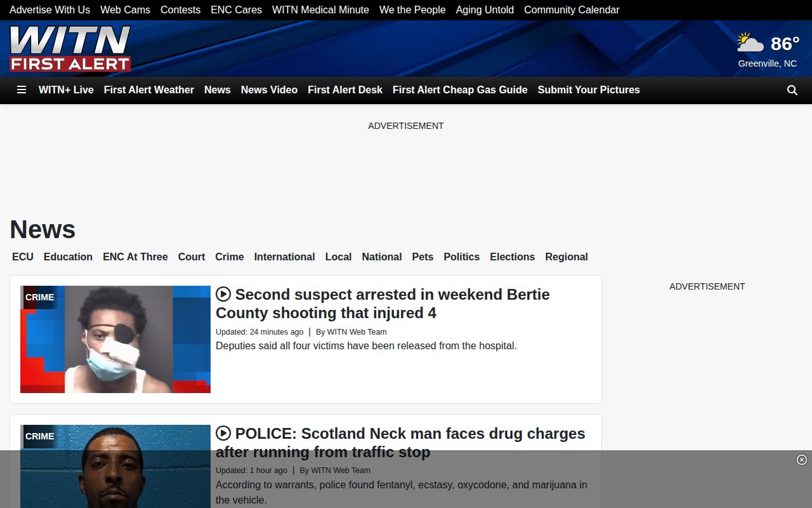This screenshot has height=508, width=812.
Task: Open ENC Cares link
Action: click(x=236, y=10)
